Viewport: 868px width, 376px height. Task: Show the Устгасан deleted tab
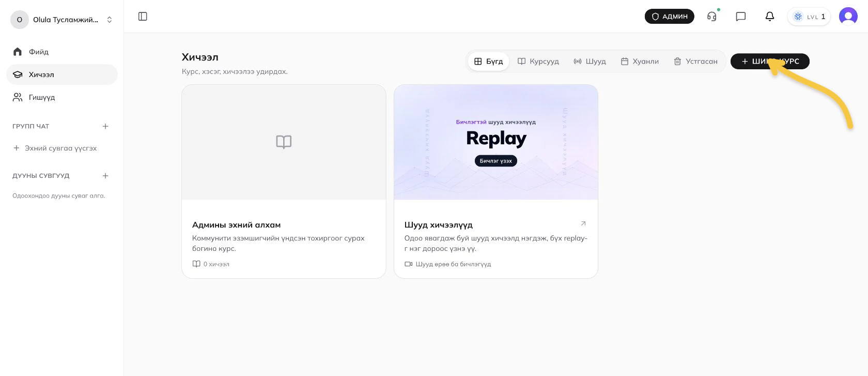[x=695, y=62]
